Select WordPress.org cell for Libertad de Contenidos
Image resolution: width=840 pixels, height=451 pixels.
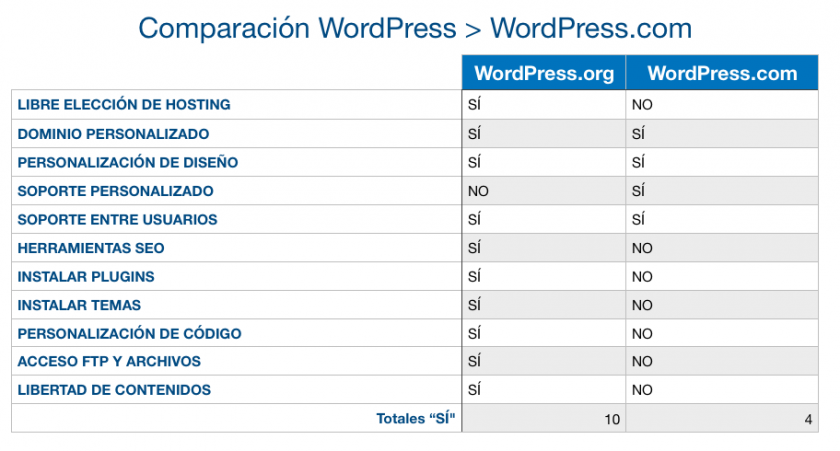pos(544,389)
